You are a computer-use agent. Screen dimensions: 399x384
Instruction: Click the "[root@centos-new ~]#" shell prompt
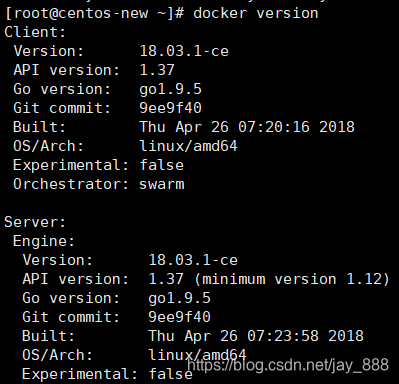point(95,14)
